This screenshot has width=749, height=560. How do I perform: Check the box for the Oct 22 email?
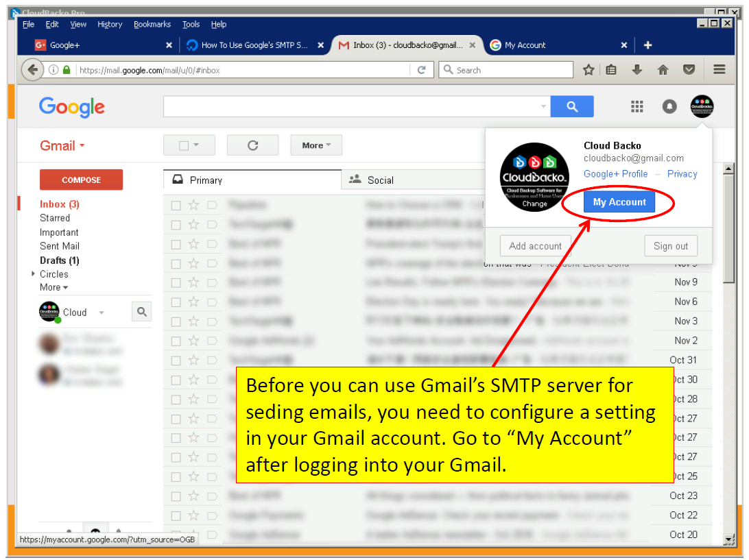(x=176, y=515)
